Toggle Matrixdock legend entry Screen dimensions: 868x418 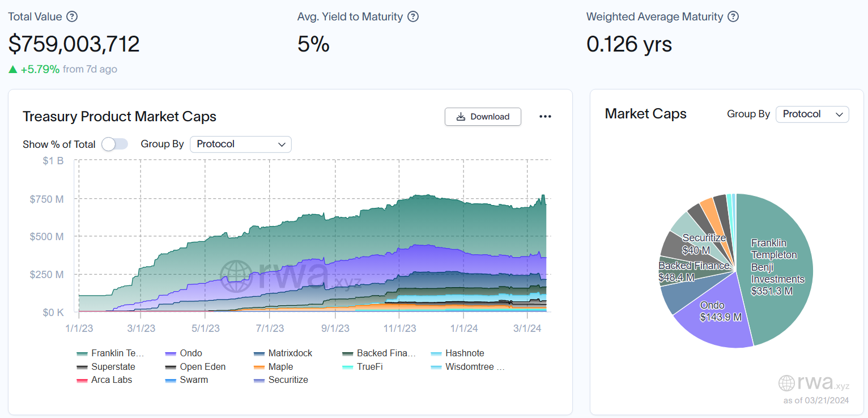click(x=283, y=353)
